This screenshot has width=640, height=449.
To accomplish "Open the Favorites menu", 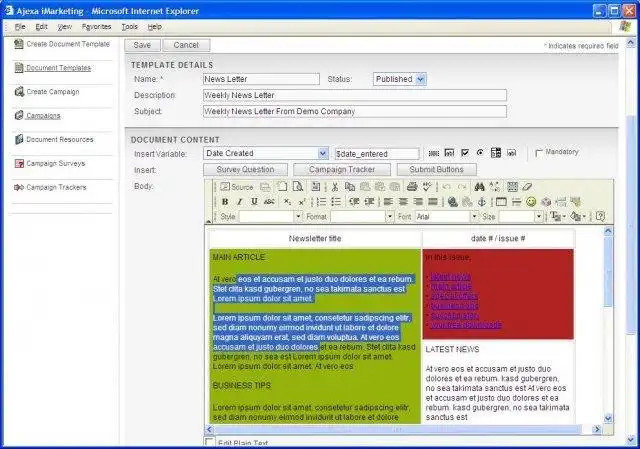I will pos(96,27).
